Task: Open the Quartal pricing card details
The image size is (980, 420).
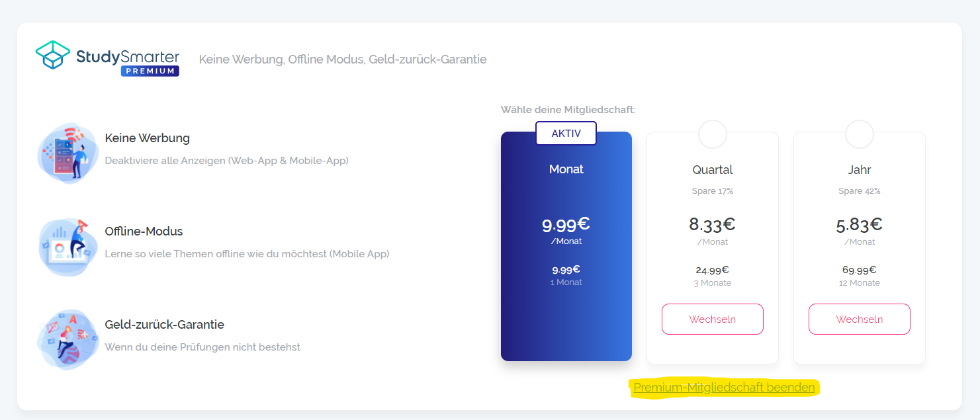Action: click(x=713, y=245)
